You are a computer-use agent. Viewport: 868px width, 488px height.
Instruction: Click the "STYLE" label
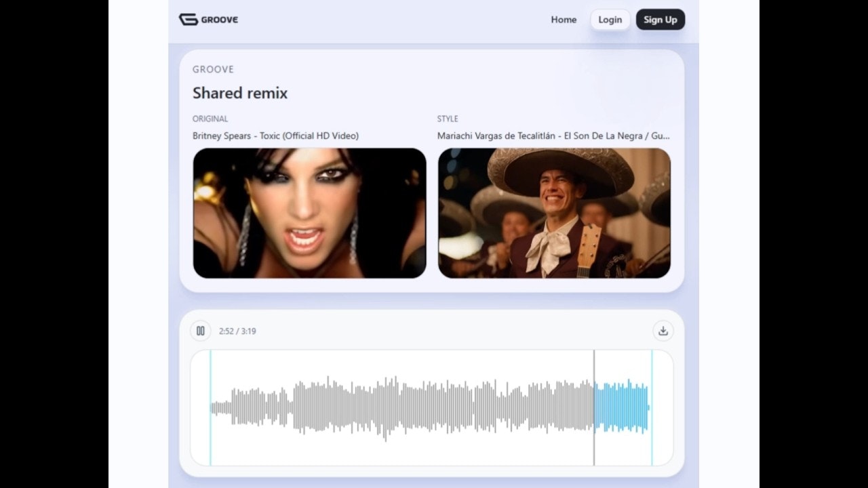(x=448, y=119)
